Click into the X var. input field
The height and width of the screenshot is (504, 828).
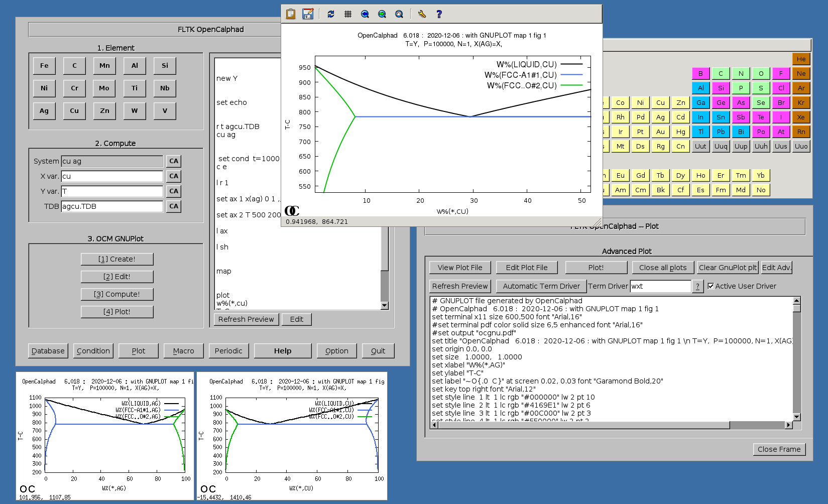click(112, 176)
